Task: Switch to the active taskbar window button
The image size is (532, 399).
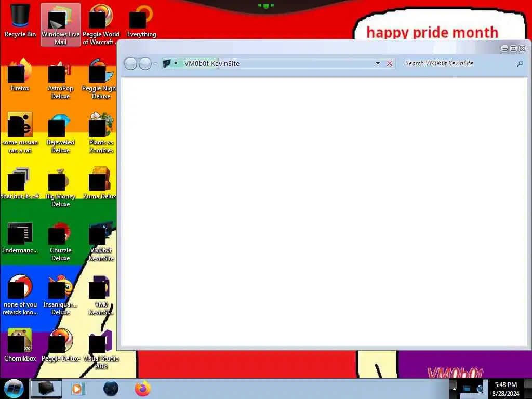Action: pyautogui.click(x=46, y=389)
